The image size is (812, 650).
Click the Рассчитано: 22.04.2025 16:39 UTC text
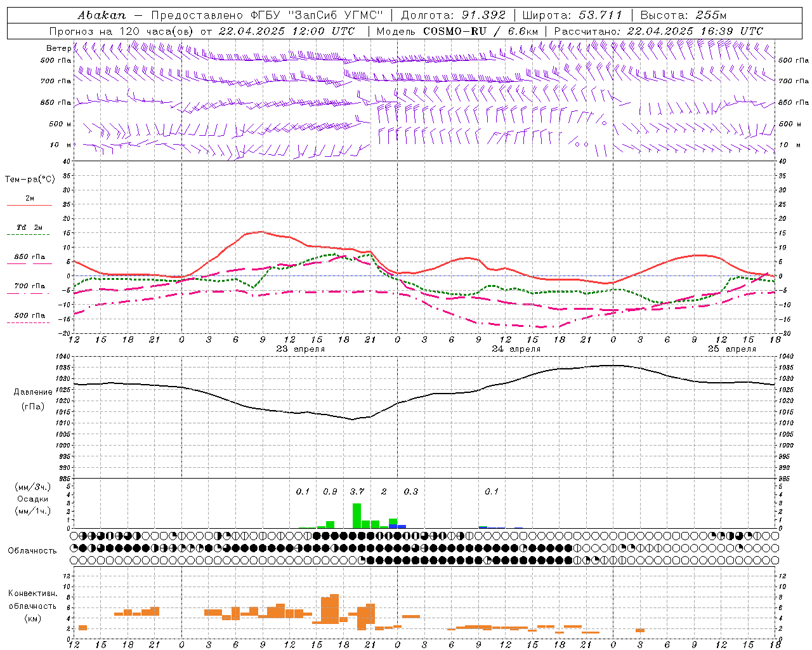pyautogui.click(x=658, y=31)
